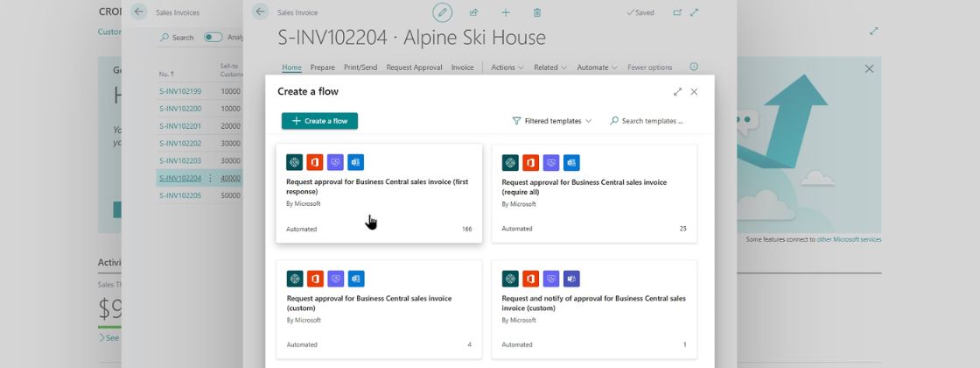Expand the Create a flow dialog
Viewport: 980px width, 368px height.
click(677, 91)
